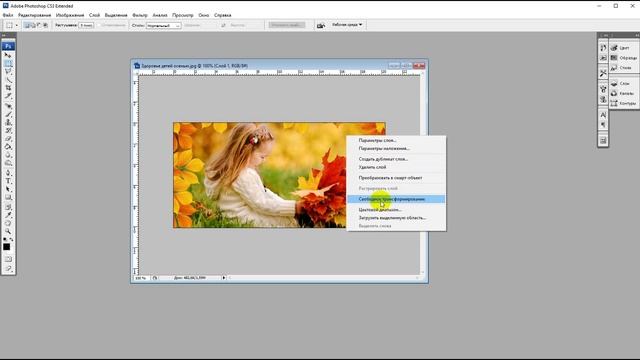Select the Hand tool
Image resolution: width=640 pixels, height=360 pixels.
click(x=8, y=223)
